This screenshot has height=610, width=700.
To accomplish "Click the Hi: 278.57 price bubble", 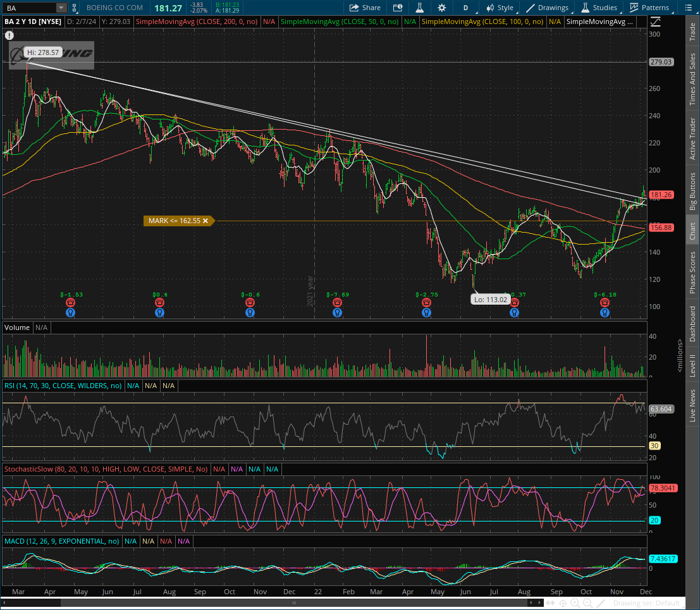I will tap(43, 52).
